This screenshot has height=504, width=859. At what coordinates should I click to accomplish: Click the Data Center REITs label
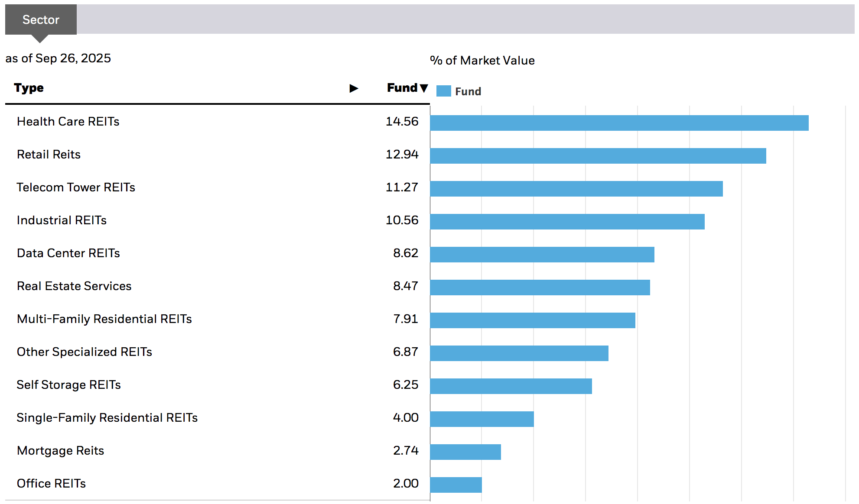tap(68, 253)
